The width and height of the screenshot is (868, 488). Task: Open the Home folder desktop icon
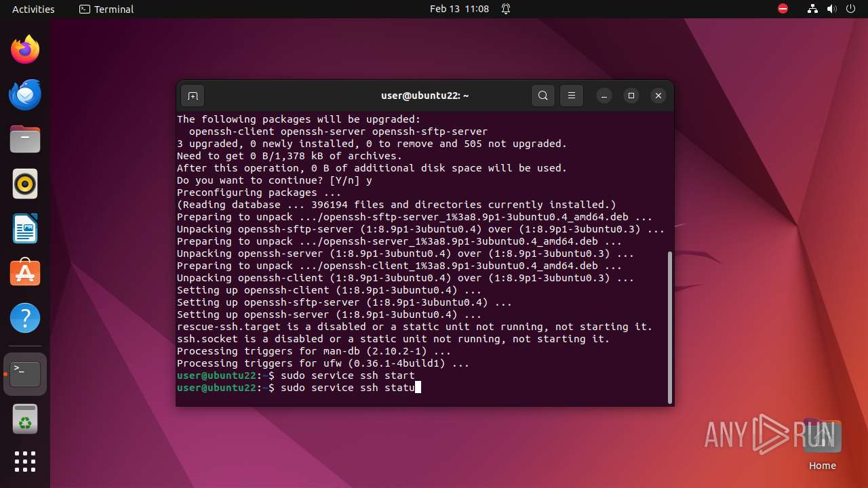[822, 445]
